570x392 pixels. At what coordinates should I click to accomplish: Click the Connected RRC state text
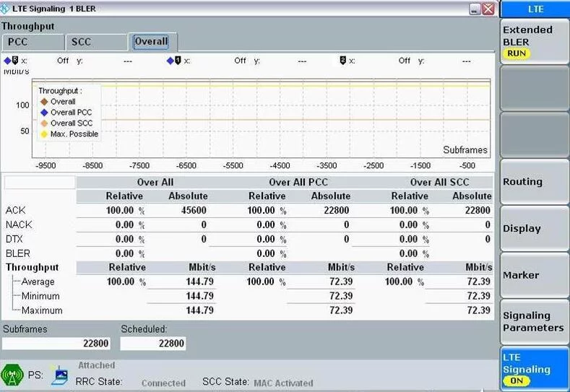163,383
